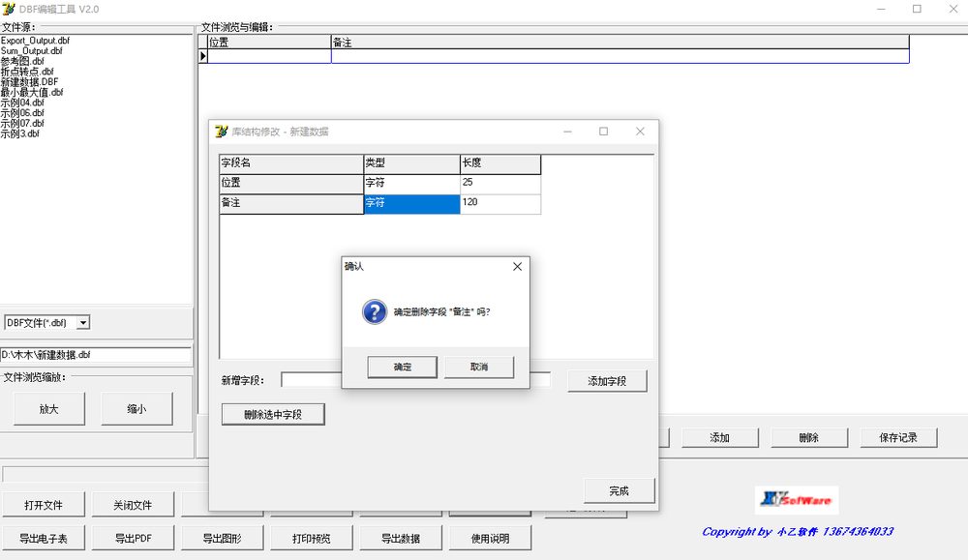Click the 完成 button in the structure window
The height and width of the screenshot is (560, 968).
pos(620,491)
